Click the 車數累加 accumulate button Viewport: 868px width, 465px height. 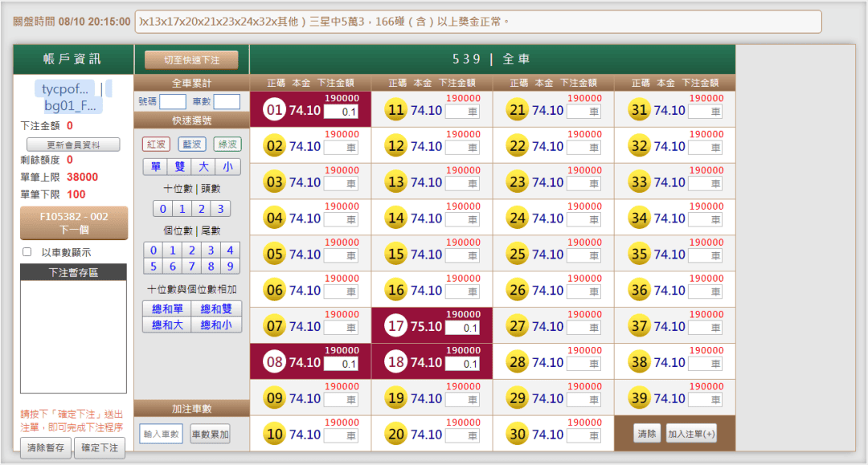point(210,434)
